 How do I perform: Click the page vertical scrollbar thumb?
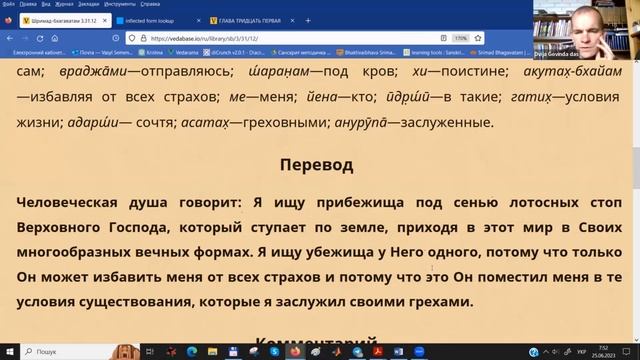click(636, 168)
